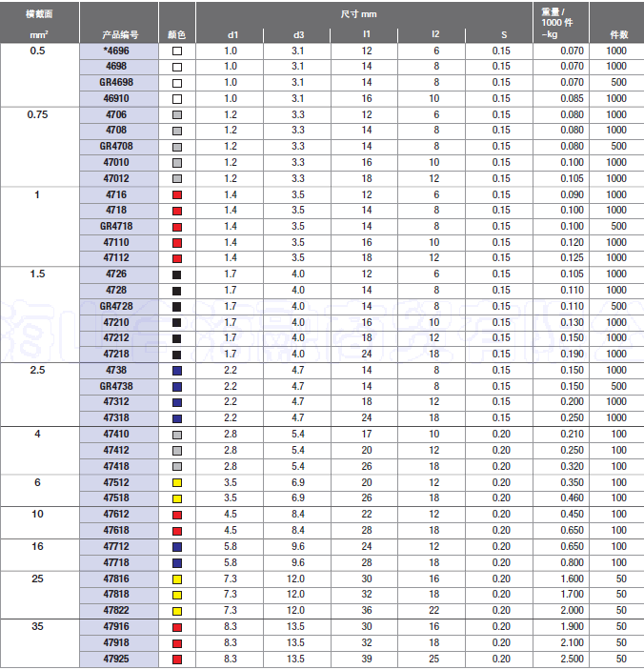The image size is (644, 670).
Task: Click the blue swatch for product GR4738
Action: pyautogui.click(x=176, y=386)
